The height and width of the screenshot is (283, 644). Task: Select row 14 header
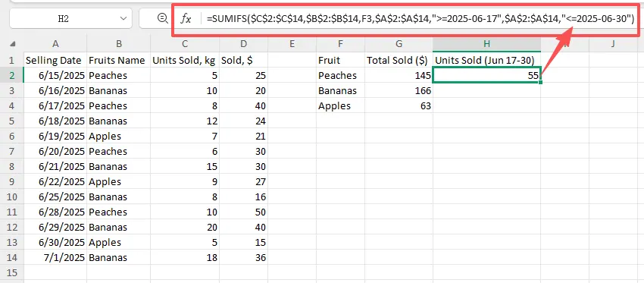(x=12, y=258)
